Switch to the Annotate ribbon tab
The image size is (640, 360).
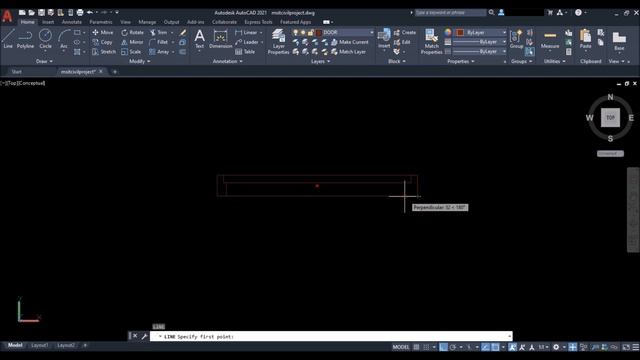[x=72, y=22]
